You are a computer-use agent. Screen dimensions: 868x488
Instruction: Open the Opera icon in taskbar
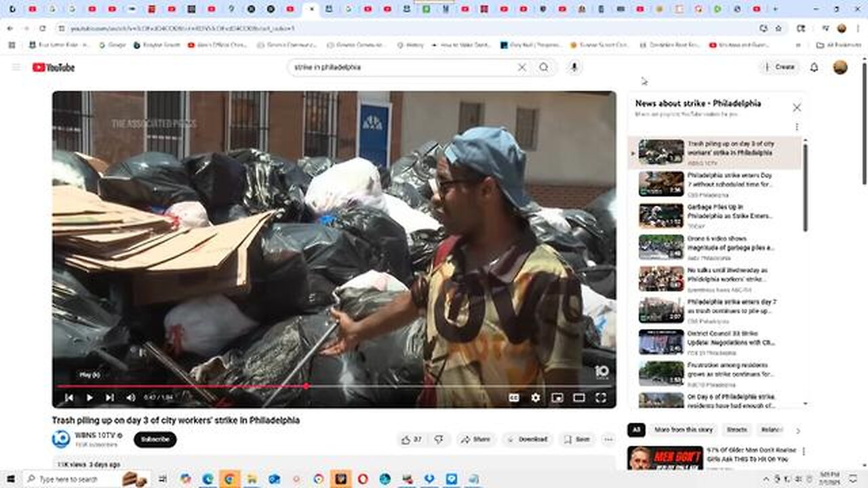pos(363,479)
